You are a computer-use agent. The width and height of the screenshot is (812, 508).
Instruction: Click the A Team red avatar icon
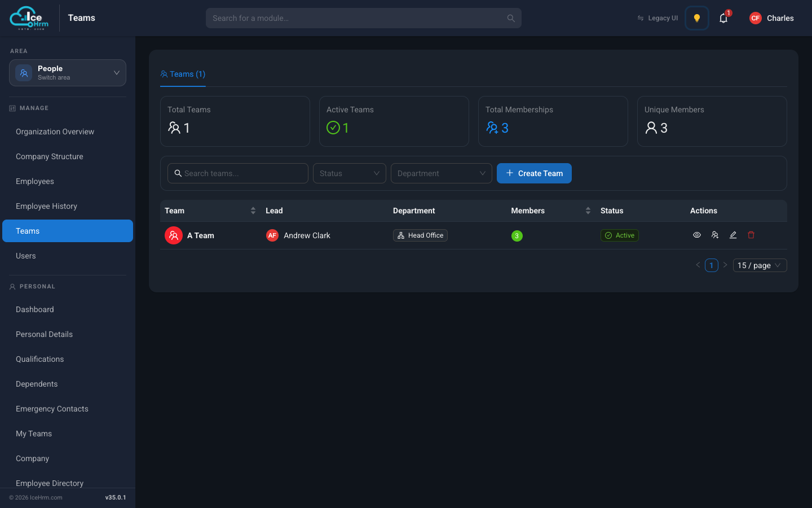(x=174, y=235)
